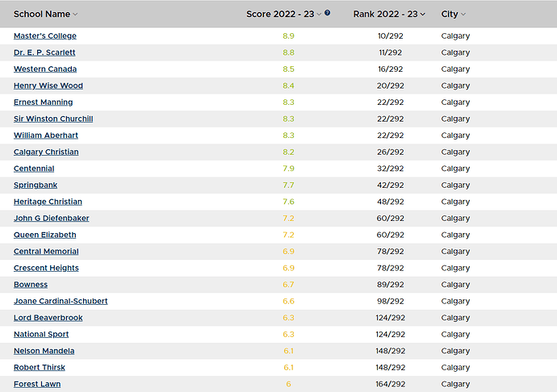The width and height of the screenshot is (557, 392).
Task: Open Robert Thirsk school link
Action: tap(40, 367)
